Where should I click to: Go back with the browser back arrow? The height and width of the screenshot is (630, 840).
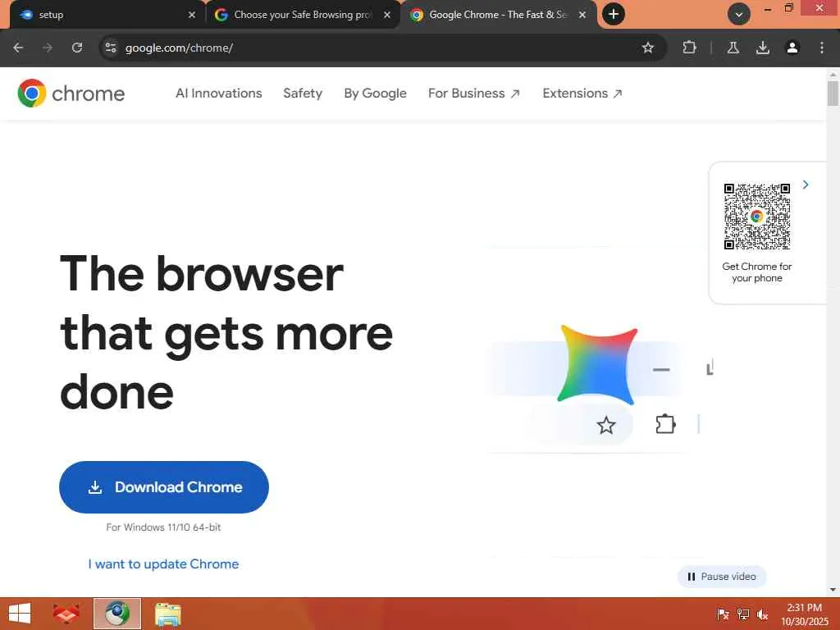coord(18,48)
